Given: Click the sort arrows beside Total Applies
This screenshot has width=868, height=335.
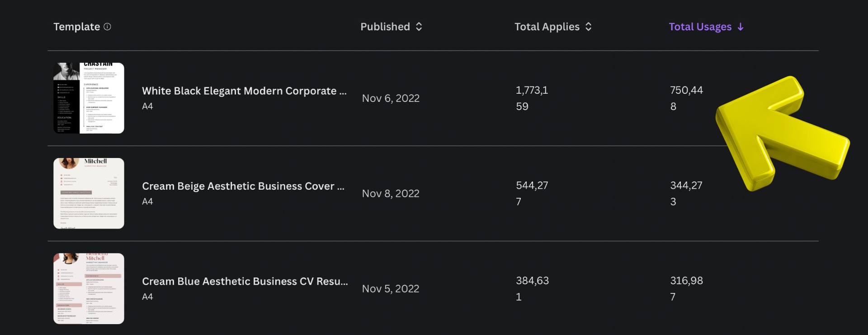Looking at the screenshot, I should (588, 27).
